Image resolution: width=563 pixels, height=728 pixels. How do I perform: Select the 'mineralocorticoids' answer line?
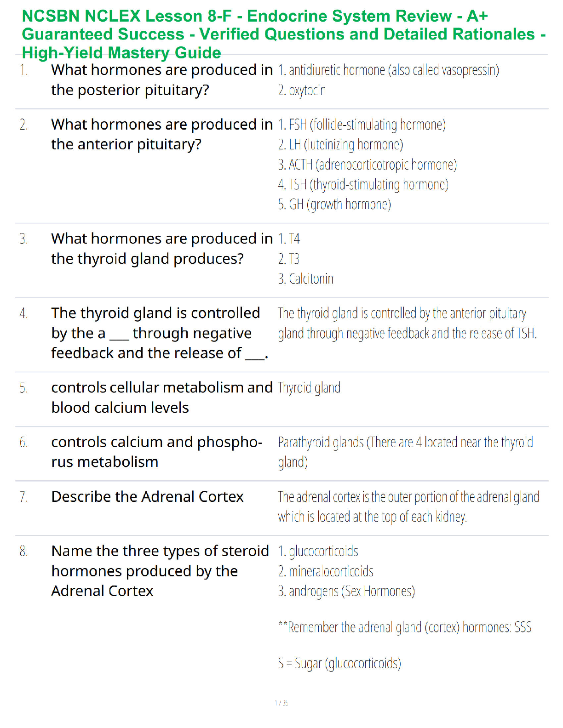point(326,572)
